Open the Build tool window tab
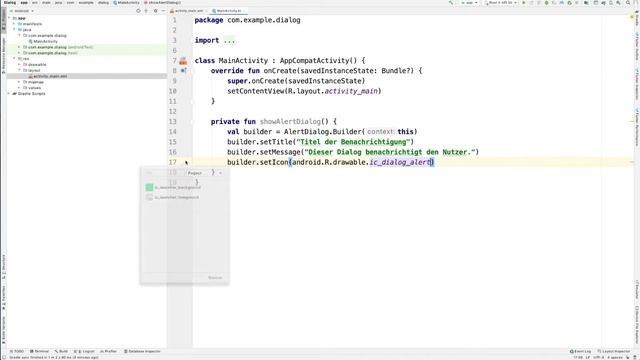Screen dimensions: 640x360 point(61,351)
